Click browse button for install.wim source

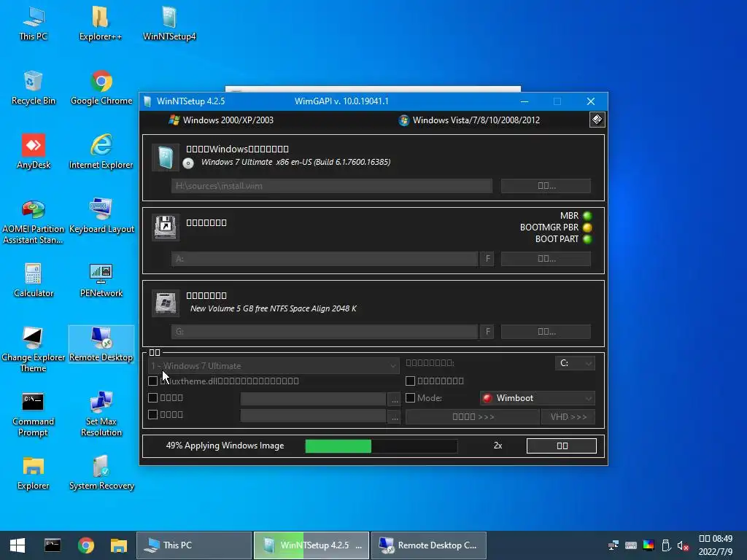pyautogui.click(x=546, y=186)
